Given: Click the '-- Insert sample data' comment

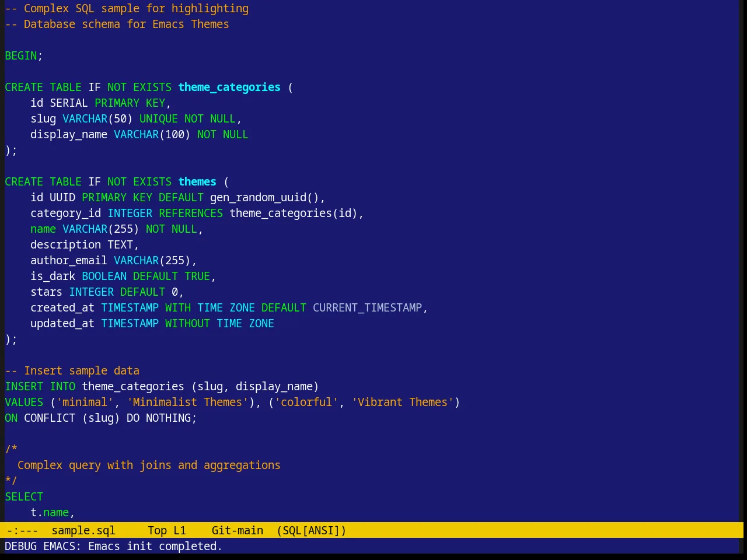Looking at the screenshot, I should (72, 370).
